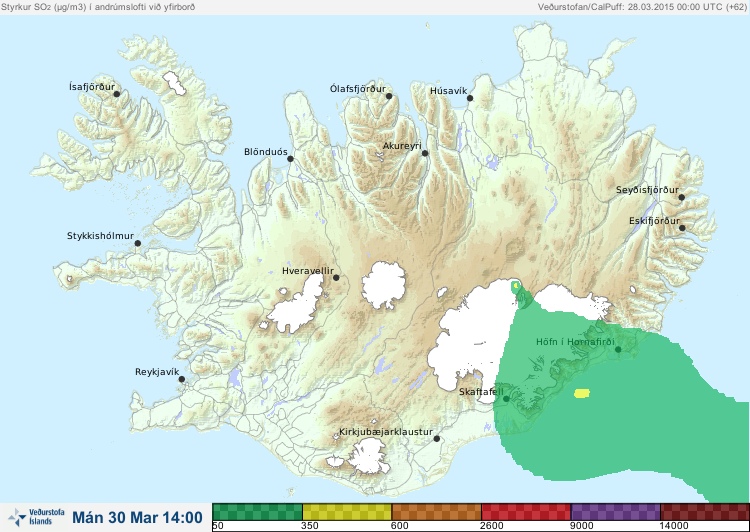Click the 'Mán 30 Mar 14:00' timestamp

(137, 517)
